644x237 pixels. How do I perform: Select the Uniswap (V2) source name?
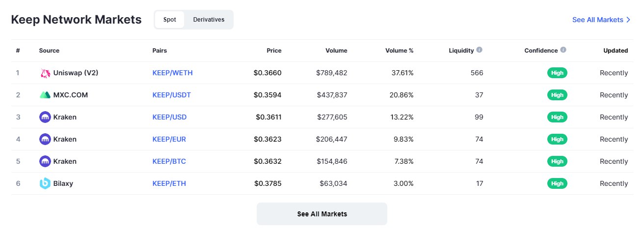(76, 73)
